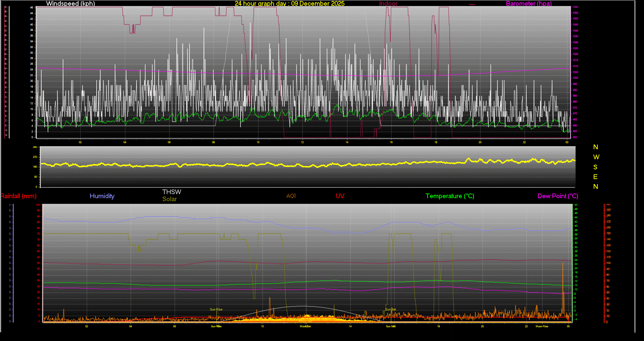The height and width of the screenshot is (341, 644).
Task: Click the 24 hour graph date title
Action: click(x=289, y=4)
